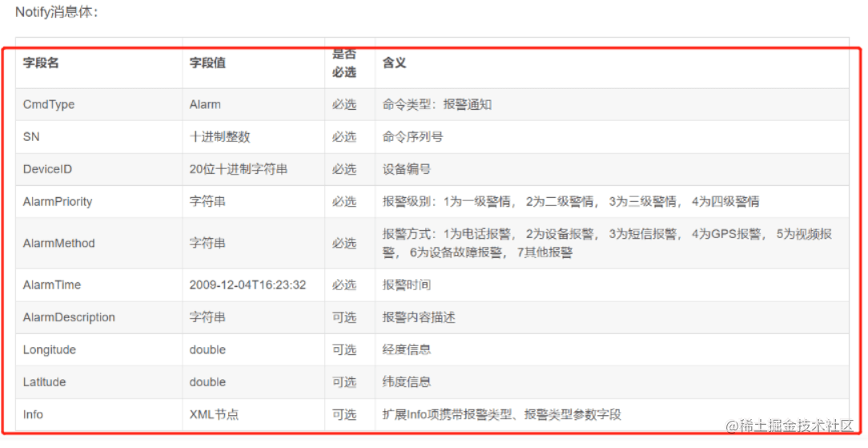Click the 'AlarmMethod' field name cell
Viewport: 868px width, 448px height.
[x=58, y=243]
